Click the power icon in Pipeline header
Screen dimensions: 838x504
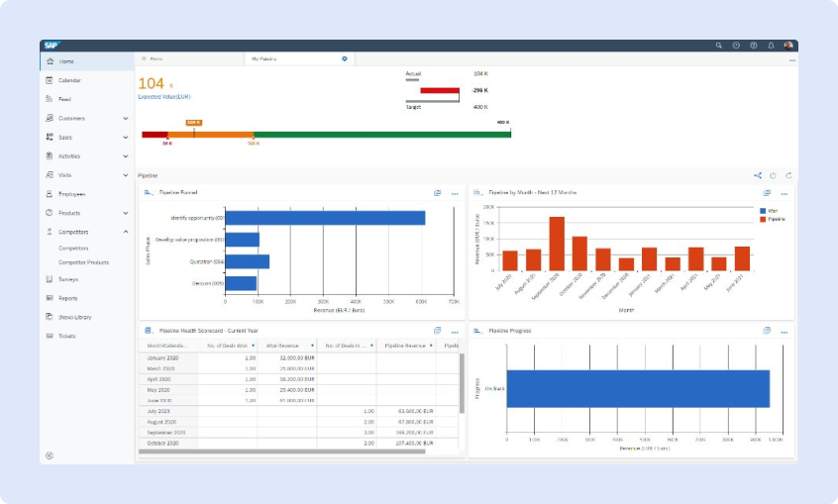[x=773, y=175]
